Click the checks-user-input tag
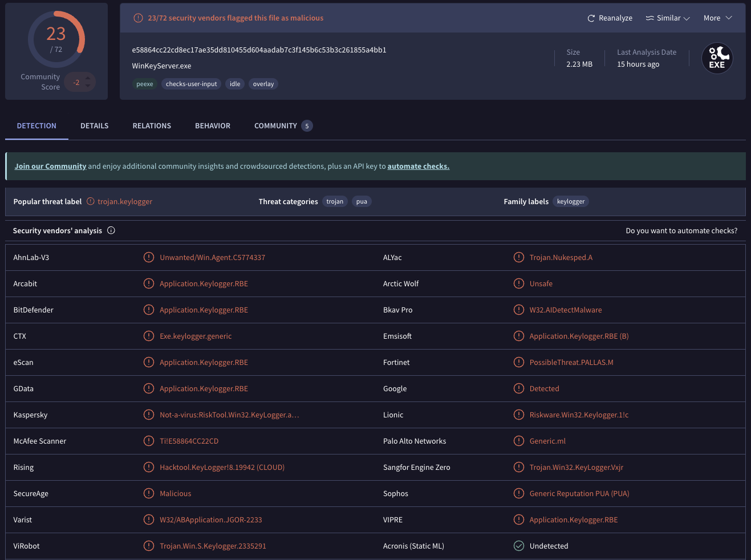The height and width of the screenshot is (560, 751). [x=192, y=84]
